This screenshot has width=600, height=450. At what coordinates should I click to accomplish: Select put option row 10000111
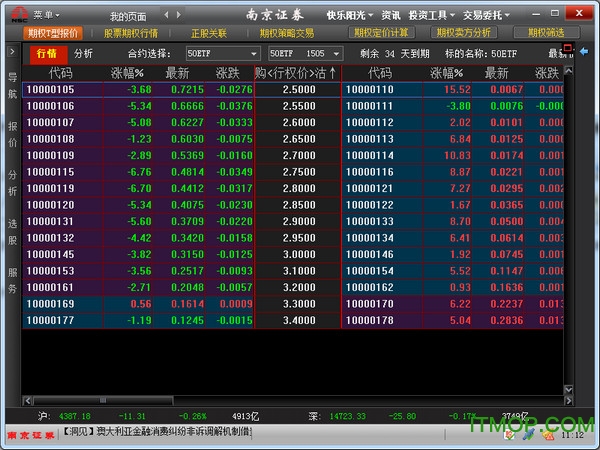[x=453, y=106]
